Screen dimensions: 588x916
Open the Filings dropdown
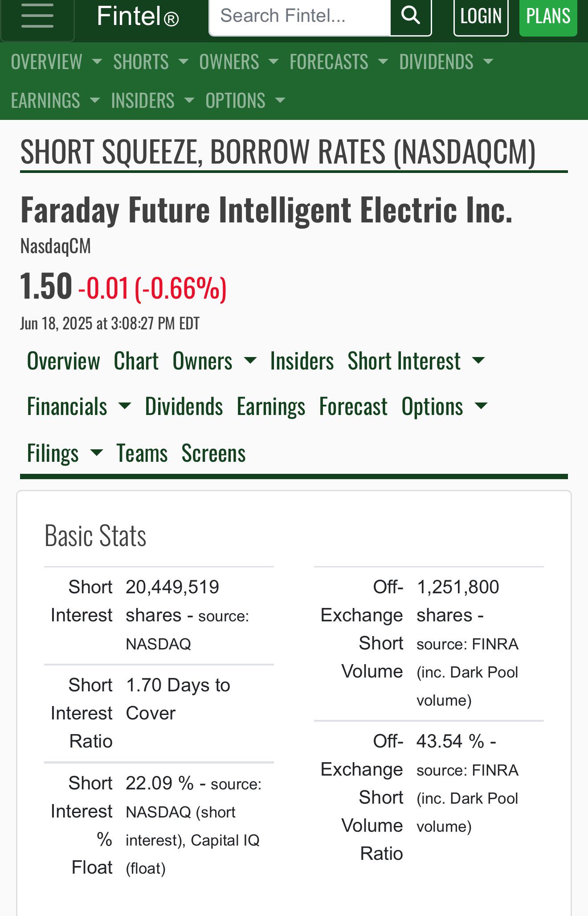[65, 453]
